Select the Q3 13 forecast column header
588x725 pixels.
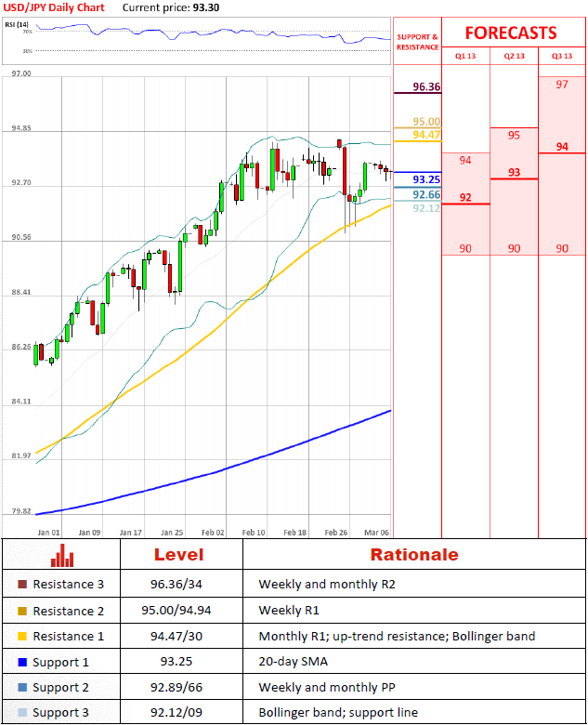pos(562,57)
